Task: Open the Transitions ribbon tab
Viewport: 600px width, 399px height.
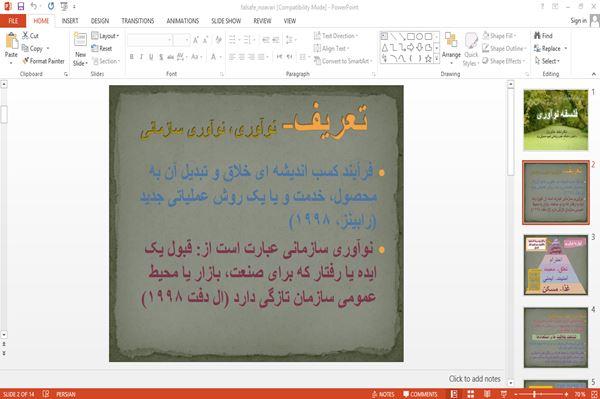Action: point(138,21)
